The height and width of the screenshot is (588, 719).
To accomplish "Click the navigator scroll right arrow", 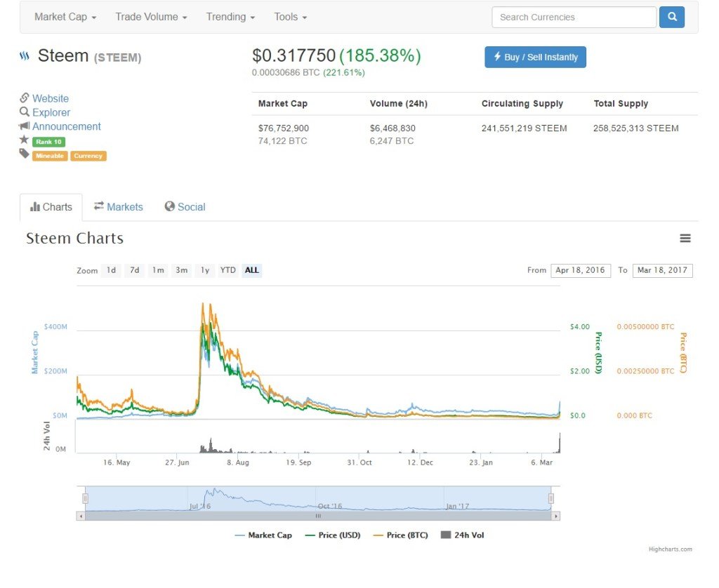I will (x=556, y=516).
